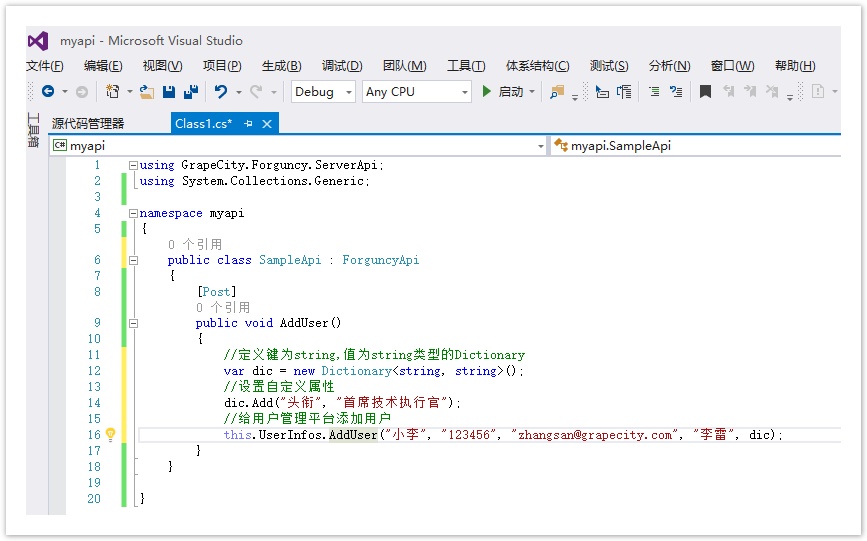Image resolution: width=867 pixels, height=541 pixels.
Task: Click the Open File folder icon
Action: [x=147, y=91]
